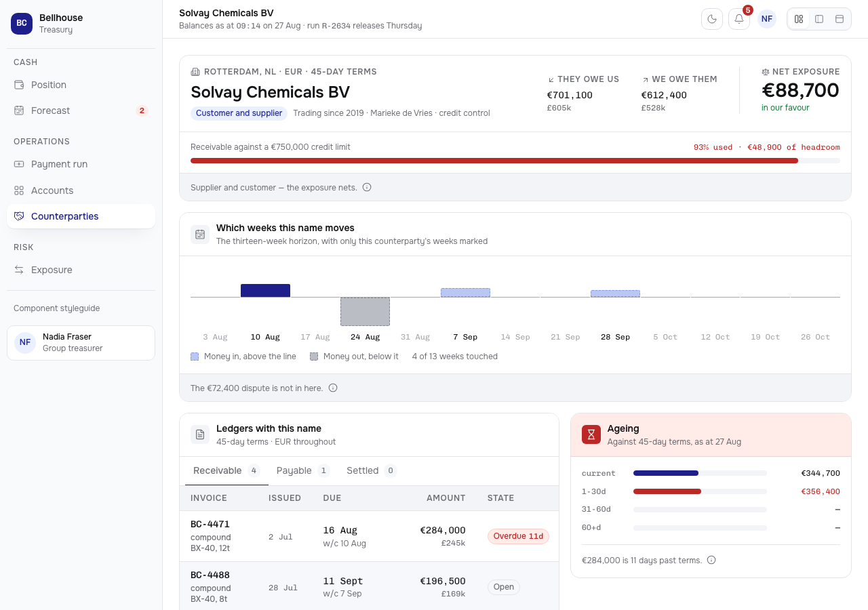
Task: Open Accounts via its grid icon
Action: point(19,190)
